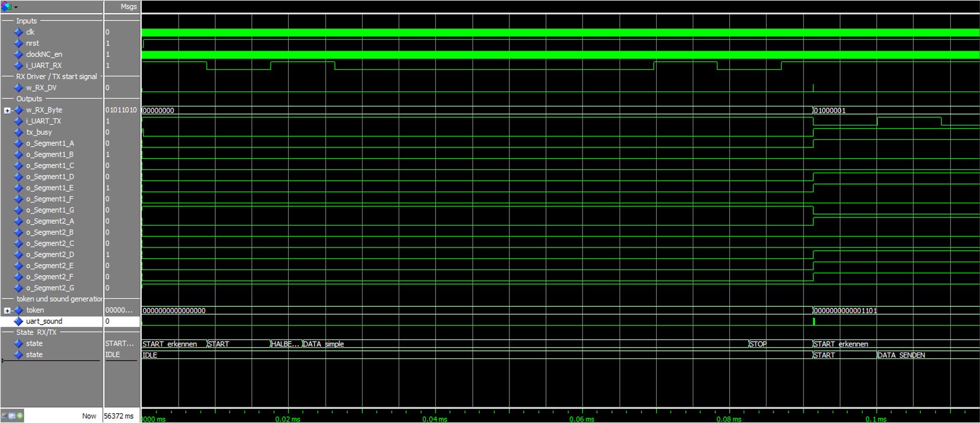Click the clockNC_en signal diamond icon
980x423 pixels.
coord(19,54)
